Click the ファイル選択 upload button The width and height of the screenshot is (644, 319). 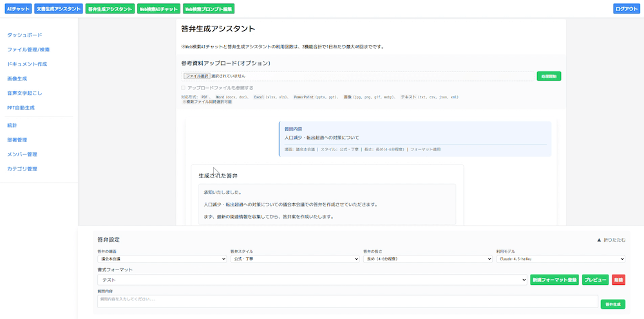(x=197, y=76)
